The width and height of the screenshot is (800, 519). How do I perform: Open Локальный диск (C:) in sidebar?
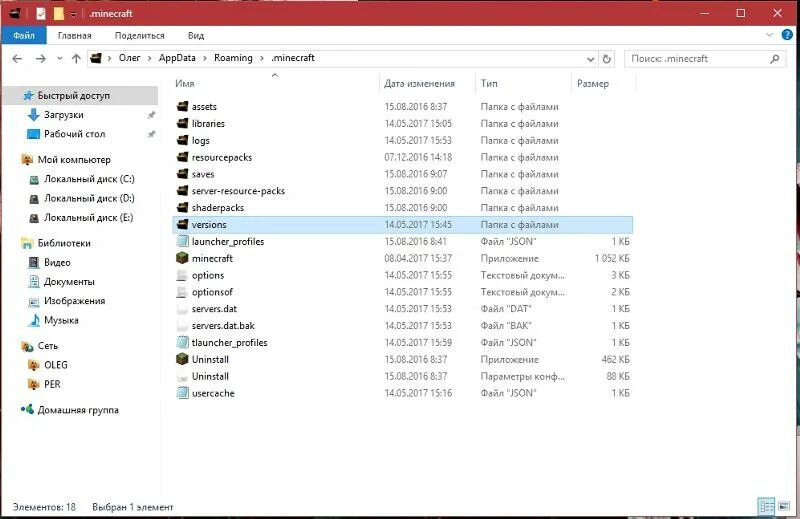point(89,179)
